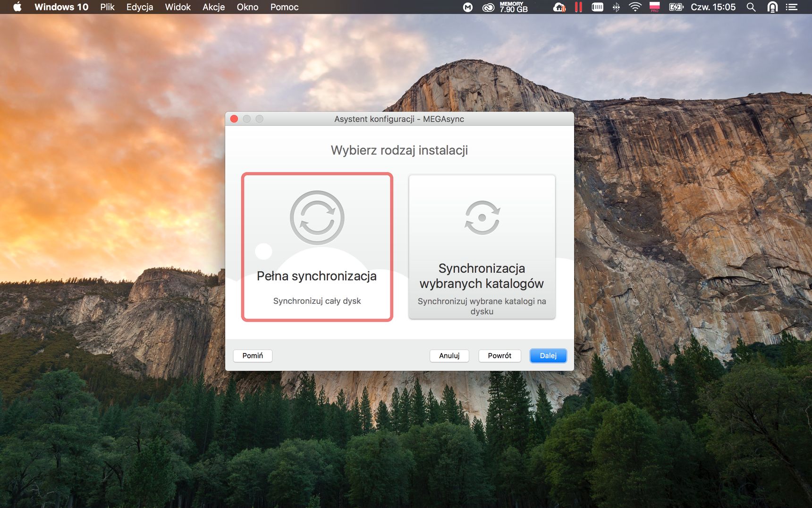Image resolution: width=812 pixels, height=508 pixels.
Task: Open the Windows 10 application menu
Action: pos(61,7)
